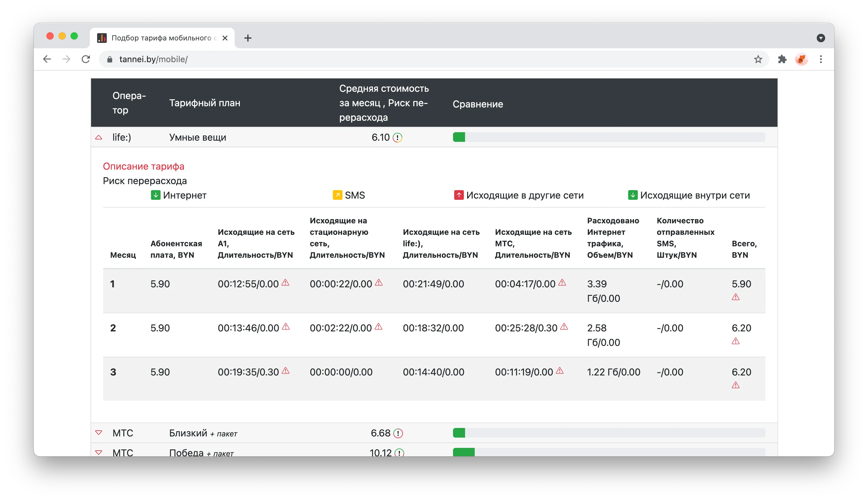Screen dimensions: 868x501
Task: Click the red Исходящие в другие сети icon
Action: pyautogui.click(x=458, y=195)
